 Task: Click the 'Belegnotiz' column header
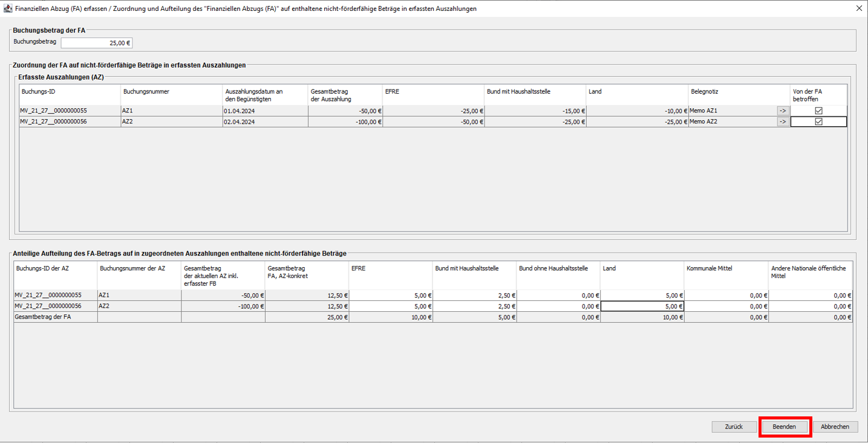click(738, 92)
